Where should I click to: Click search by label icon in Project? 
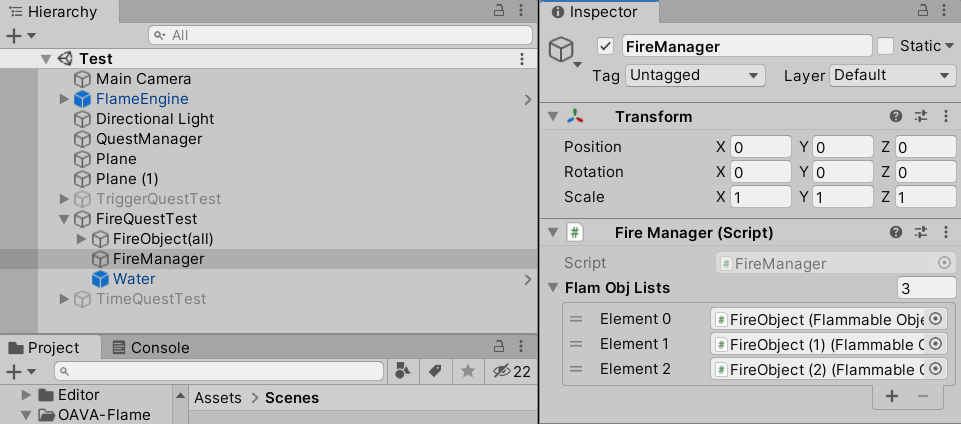435,371
